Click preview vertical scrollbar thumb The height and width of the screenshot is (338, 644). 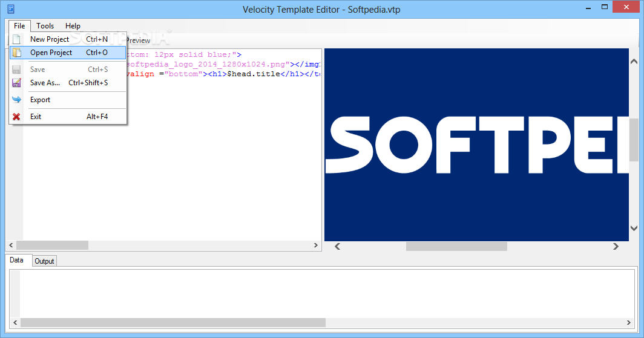[x=634, y=138]
